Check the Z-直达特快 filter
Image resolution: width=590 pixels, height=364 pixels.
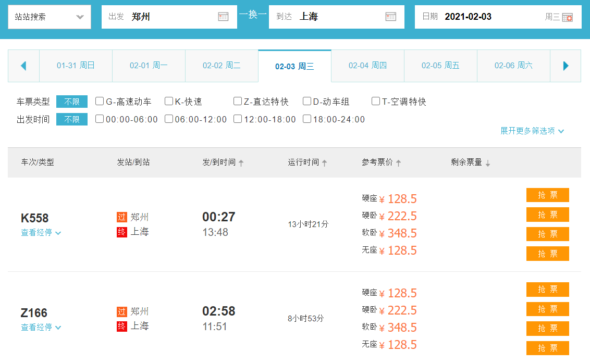238,101
